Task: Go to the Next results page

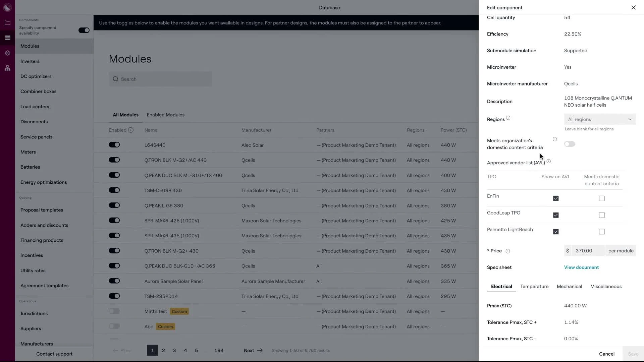Action: [x=253, y=350]
